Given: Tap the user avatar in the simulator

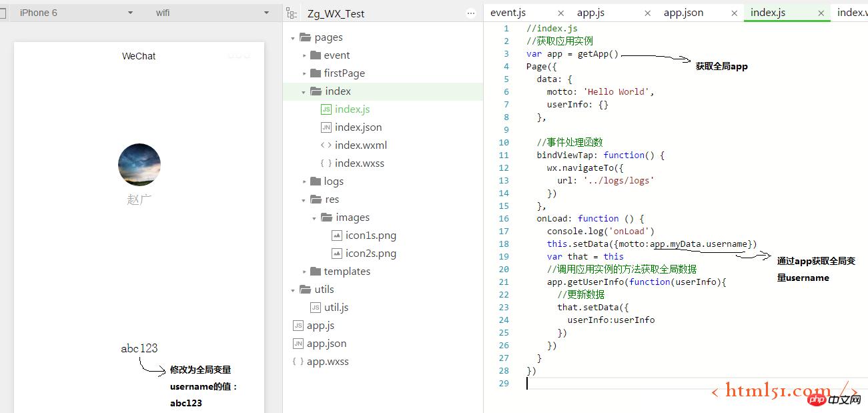Looking at the screenshot, I should (x=139, y=165).
